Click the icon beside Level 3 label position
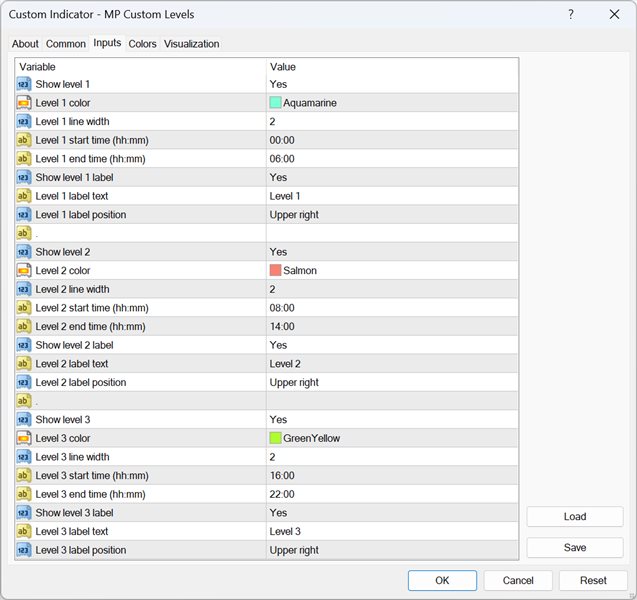The image size is (637, 600). (x=24, y=550)
